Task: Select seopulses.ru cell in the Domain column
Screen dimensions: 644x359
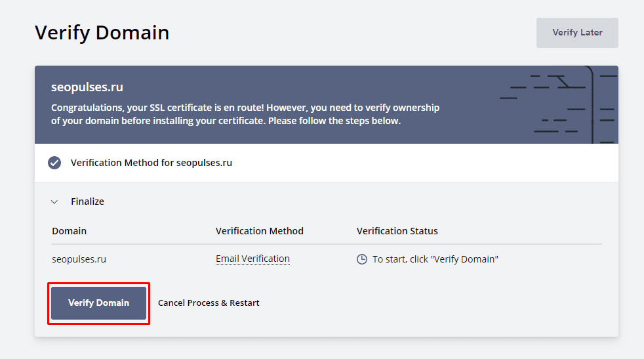Action: [79, 259]
